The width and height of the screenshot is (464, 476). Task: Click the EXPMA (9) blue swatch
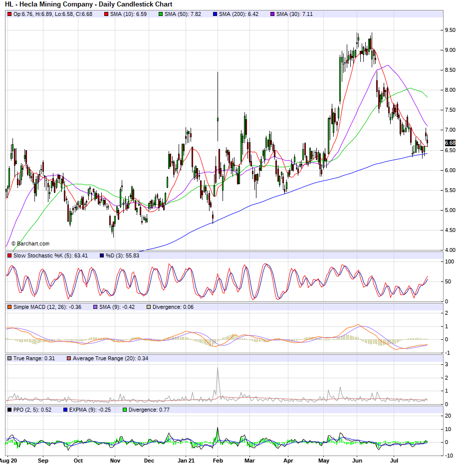point(65,410)
